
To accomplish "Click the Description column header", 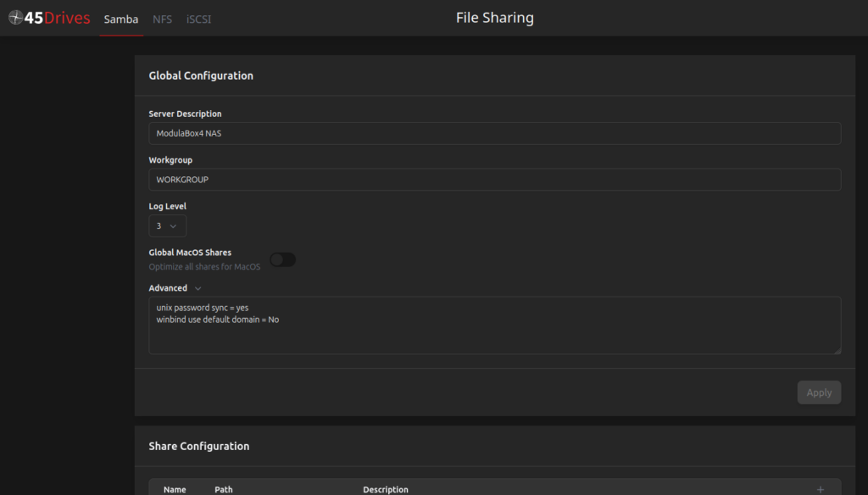I will 386,489.
